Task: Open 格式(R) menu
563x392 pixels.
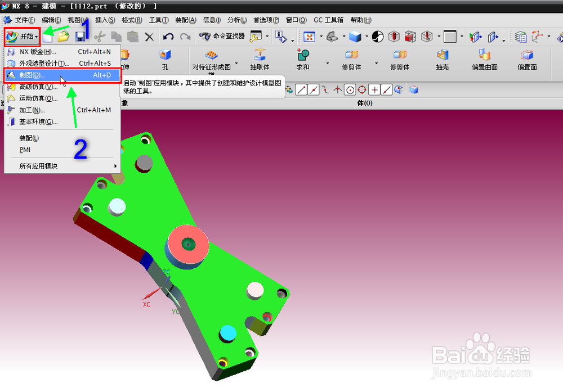Action: click(132, 20)
